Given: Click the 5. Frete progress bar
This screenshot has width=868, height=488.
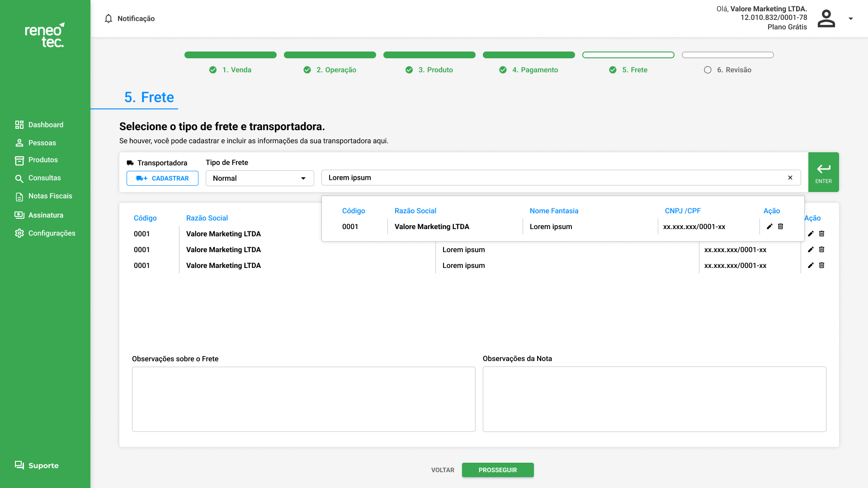Looking at the screenshot, I should pos(628,55).
